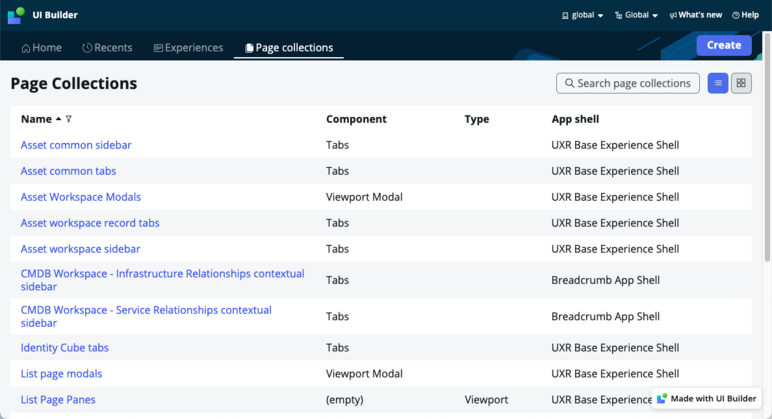Click Viewport Modal in Asset Workspace Modals row
The height and width of the screenshot is (419, 772).
click(364, 197)
